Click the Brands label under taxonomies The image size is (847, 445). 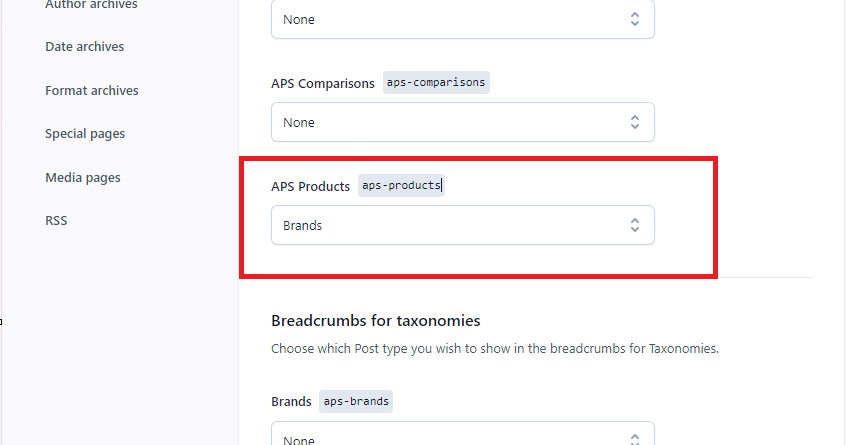pos(291,402)
